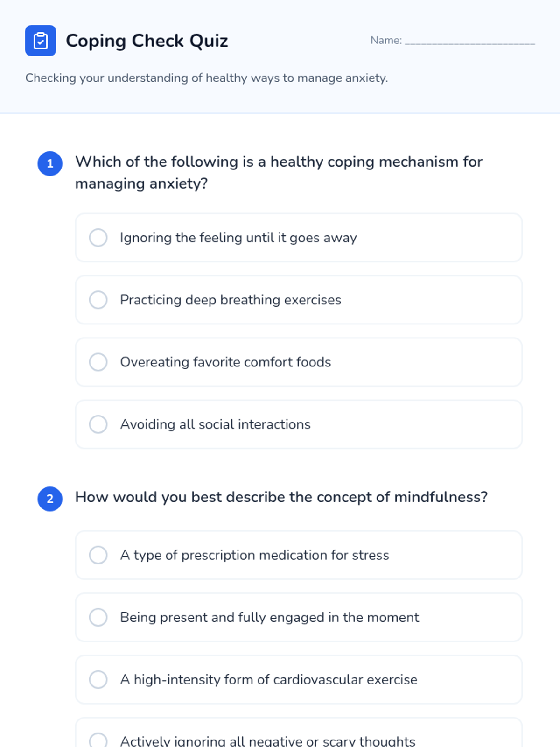Click the question 2 number badge

[x=50, y=499]
